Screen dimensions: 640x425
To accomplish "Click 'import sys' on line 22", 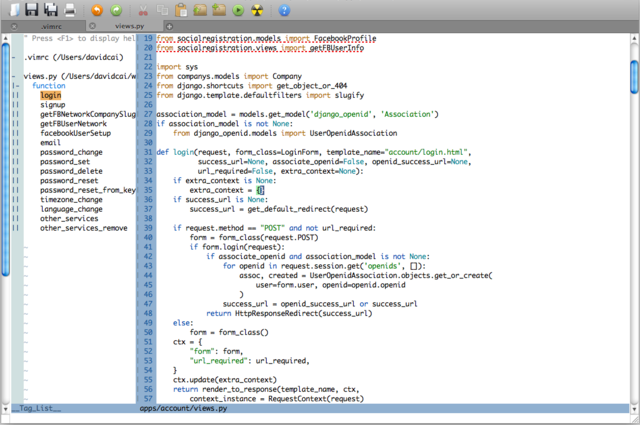I will (x=177, y=67).
